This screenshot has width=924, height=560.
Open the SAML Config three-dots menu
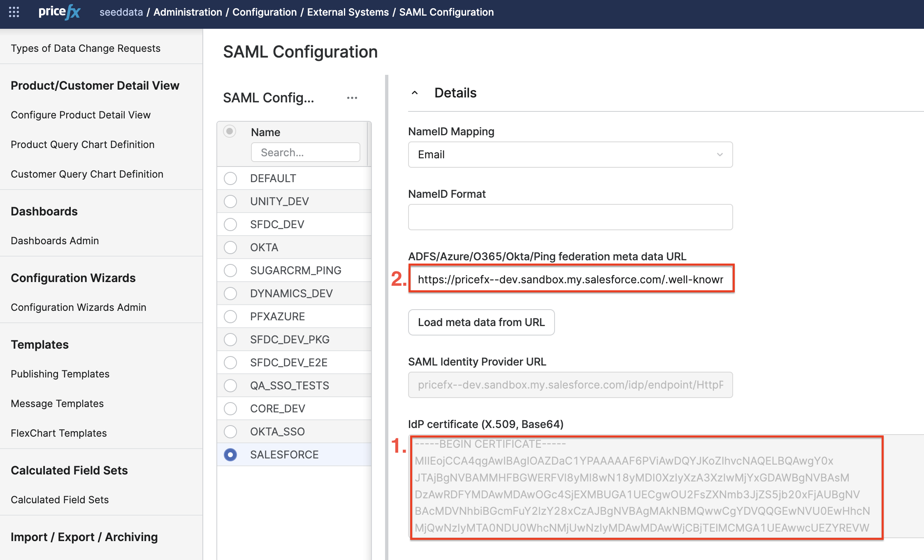pyautogui.click(x=352, y=98)
